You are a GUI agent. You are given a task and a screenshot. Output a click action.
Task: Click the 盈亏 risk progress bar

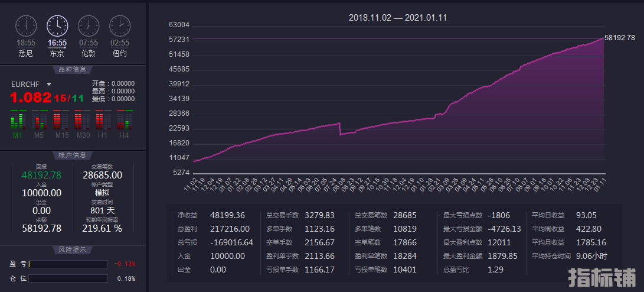[68, 264]
